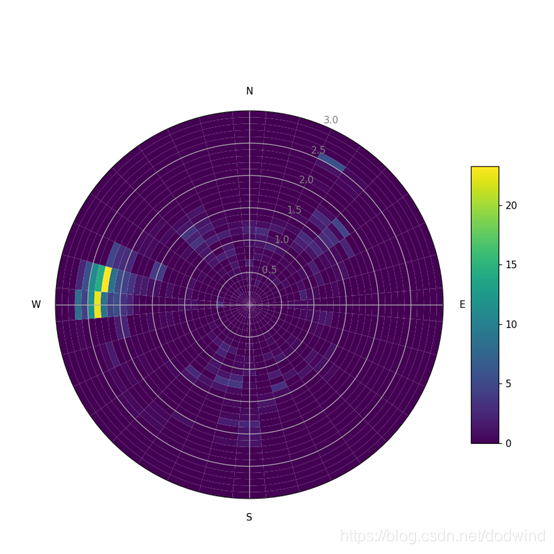Click the 0.5 radial axis label
554x554 pixels.
(270, 270)
